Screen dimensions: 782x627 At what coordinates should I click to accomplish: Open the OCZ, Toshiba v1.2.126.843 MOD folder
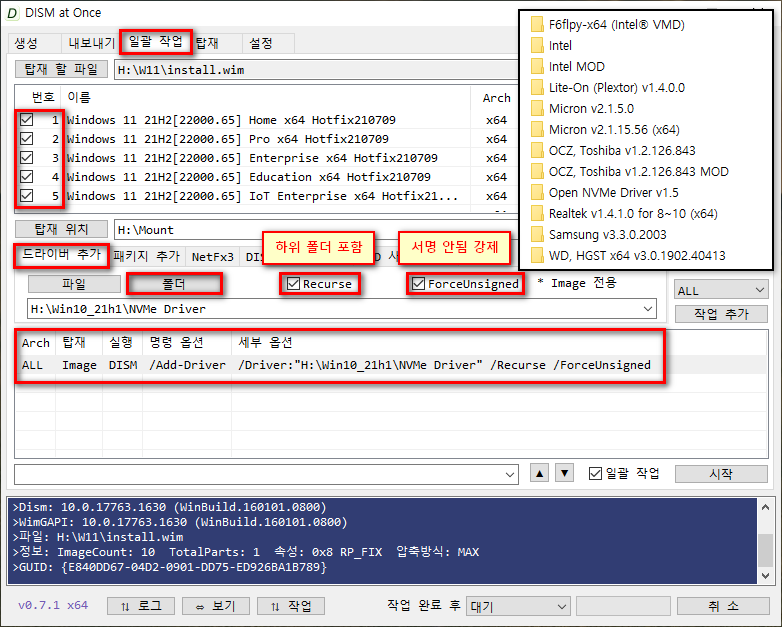point(629,171)
